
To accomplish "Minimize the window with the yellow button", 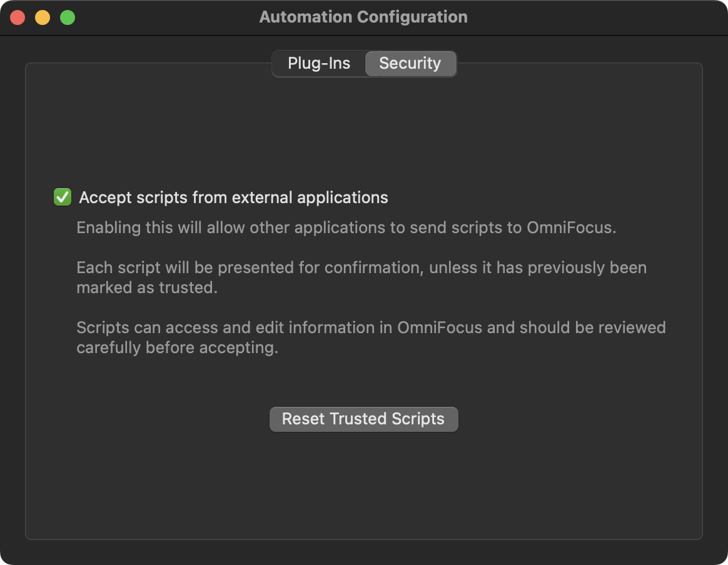I will pyautogui.click(x=43, y=17).
